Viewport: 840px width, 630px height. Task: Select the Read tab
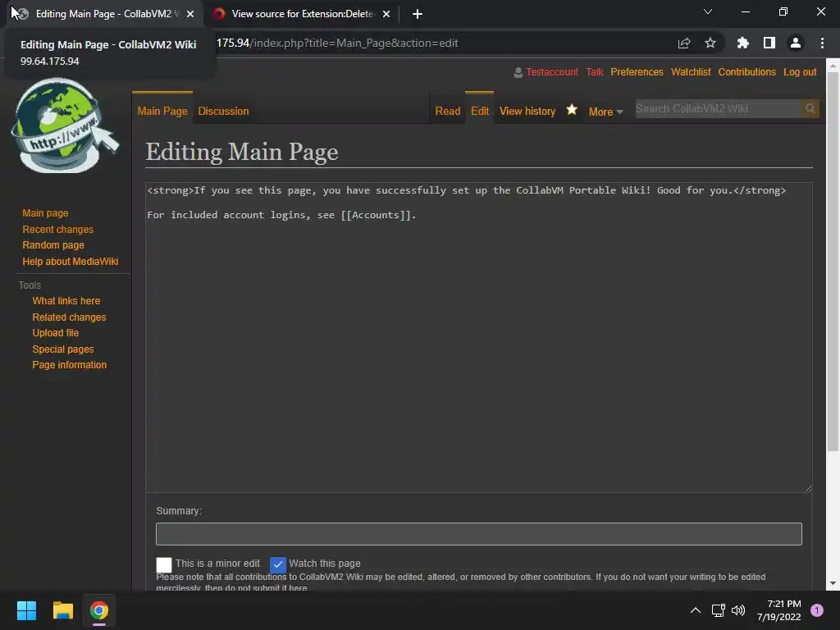tap(447, 111)
